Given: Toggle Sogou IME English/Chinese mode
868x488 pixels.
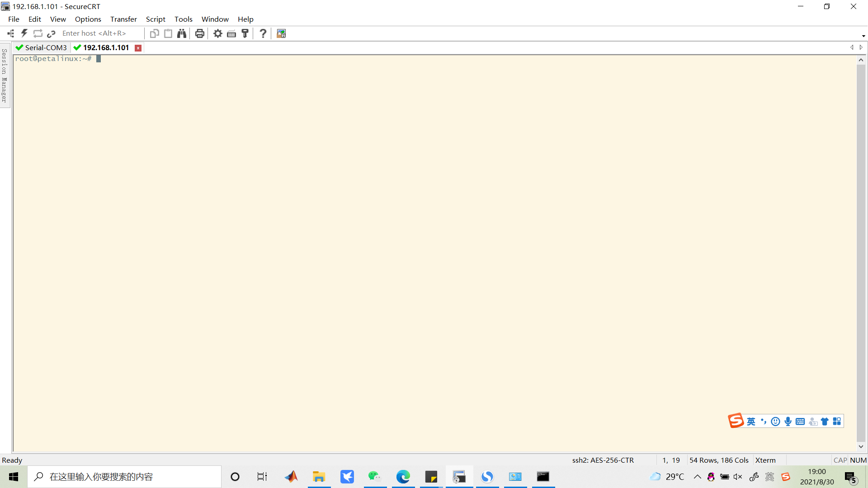Looking at the screenshot, I should (751, 422).
